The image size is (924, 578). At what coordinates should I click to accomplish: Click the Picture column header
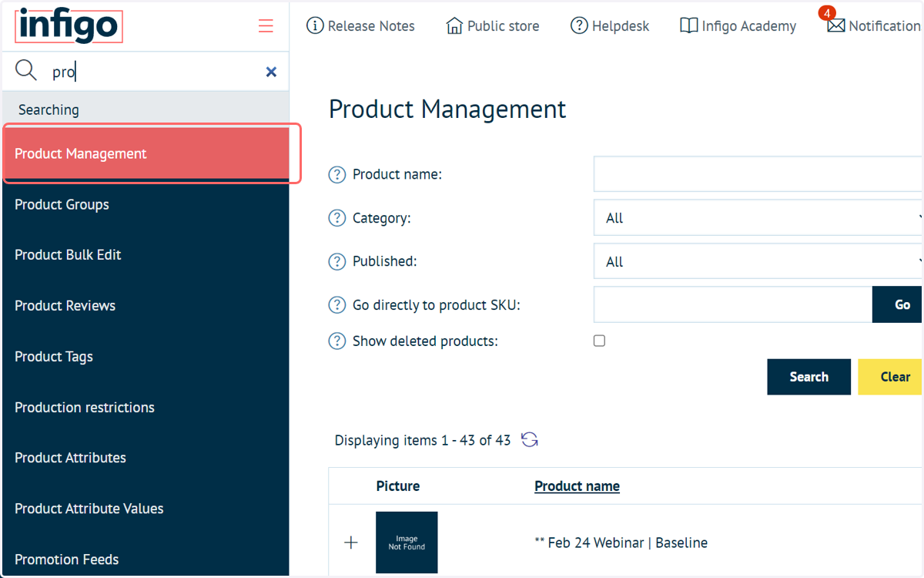398,486
